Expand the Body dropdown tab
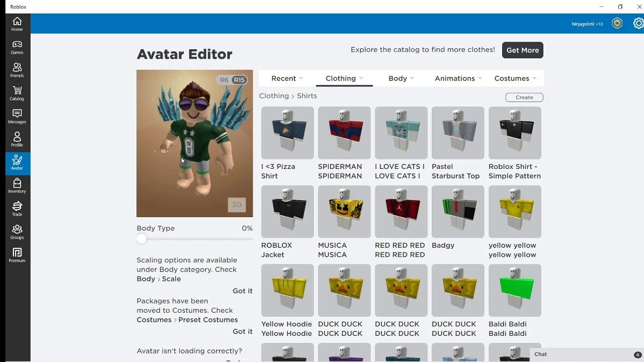 401,78
